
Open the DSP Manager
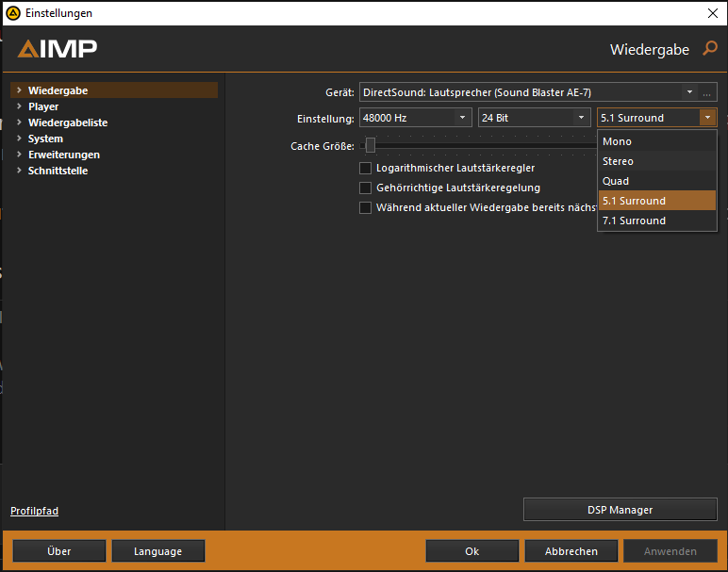click(x=620, y=510)
